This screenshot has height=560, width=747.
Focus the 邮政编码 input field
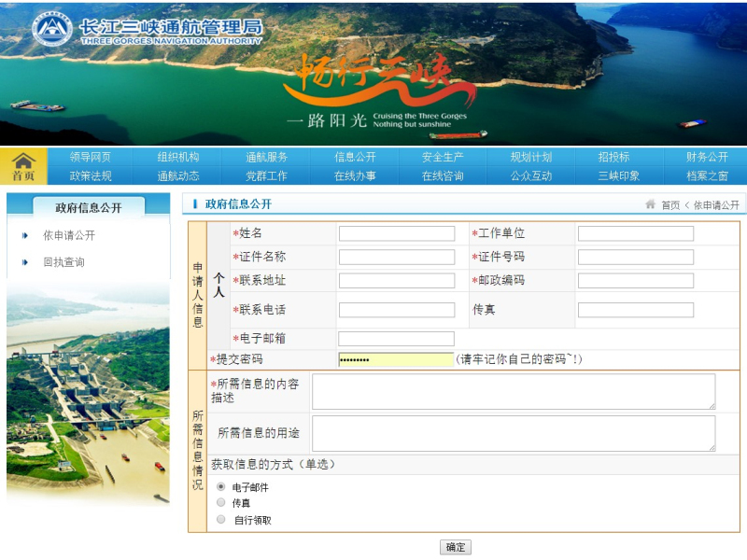pos(636,281)
